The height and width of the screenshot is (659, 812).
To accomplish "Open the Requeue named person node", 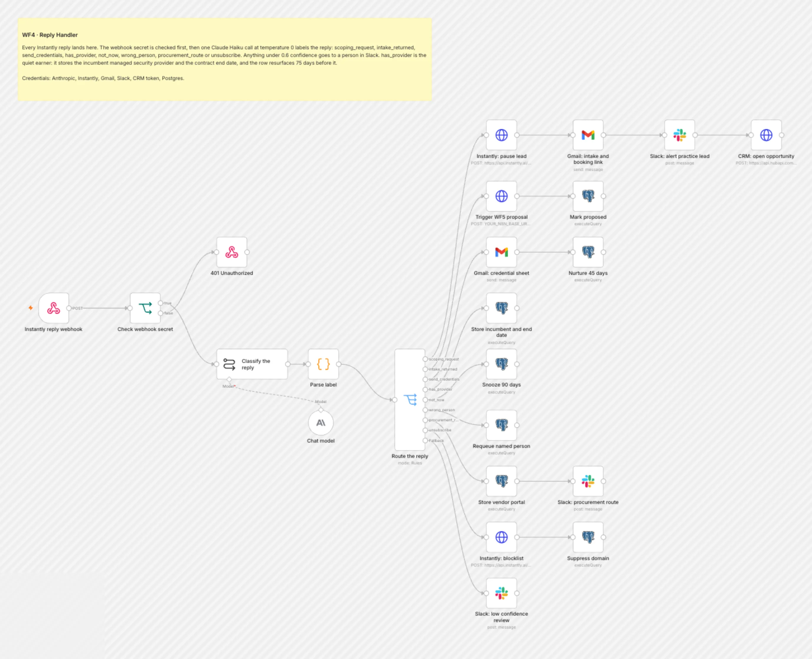I will point(501,425).
